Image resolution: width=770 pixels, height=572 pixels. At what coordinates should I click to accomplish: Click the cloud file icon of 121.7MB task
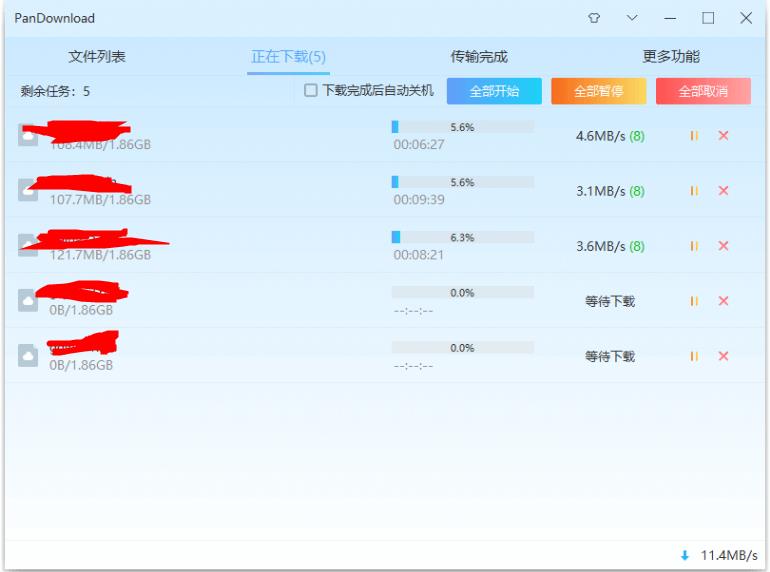click(28, 245)
